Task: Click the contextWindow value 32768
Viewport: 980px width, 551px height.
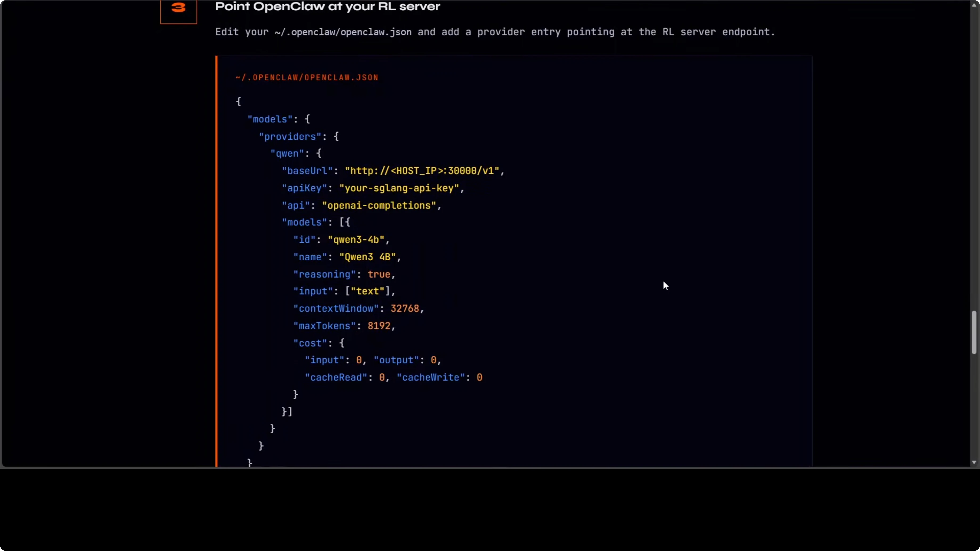Action: click(x=405, y=309)
